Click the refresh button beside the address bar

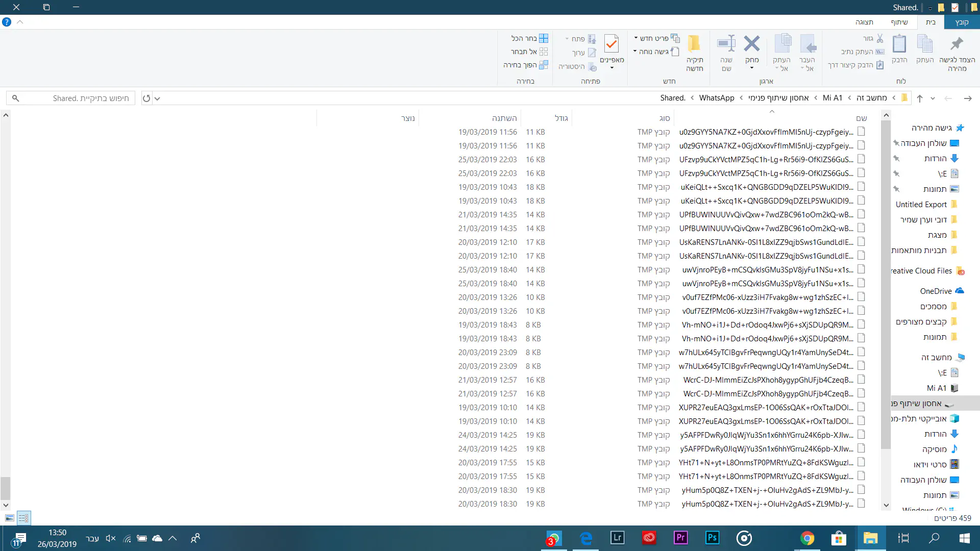click(x=146, y=98)
